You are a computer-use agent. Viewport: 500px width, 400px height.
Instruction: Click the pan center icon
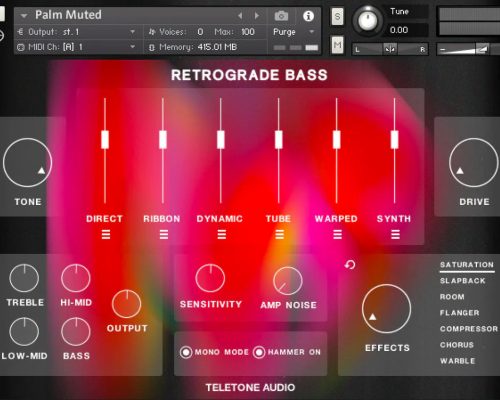(x=390, y=49)
